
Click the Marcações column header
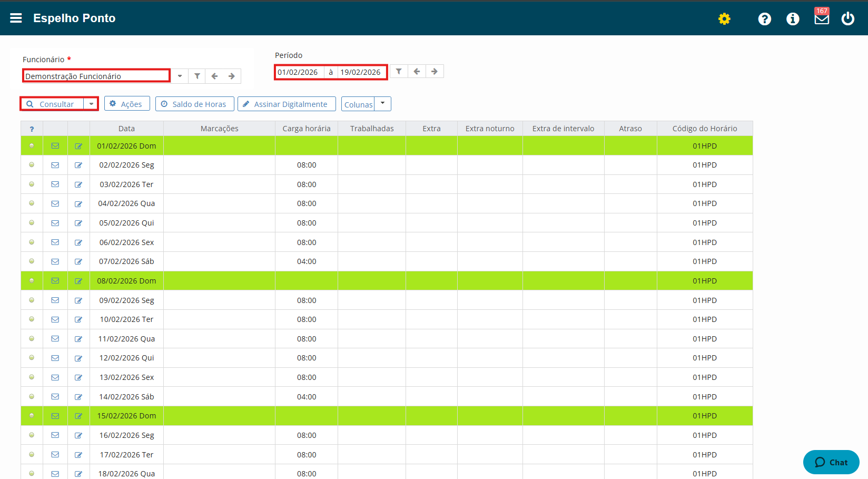[x=220, y=129]
